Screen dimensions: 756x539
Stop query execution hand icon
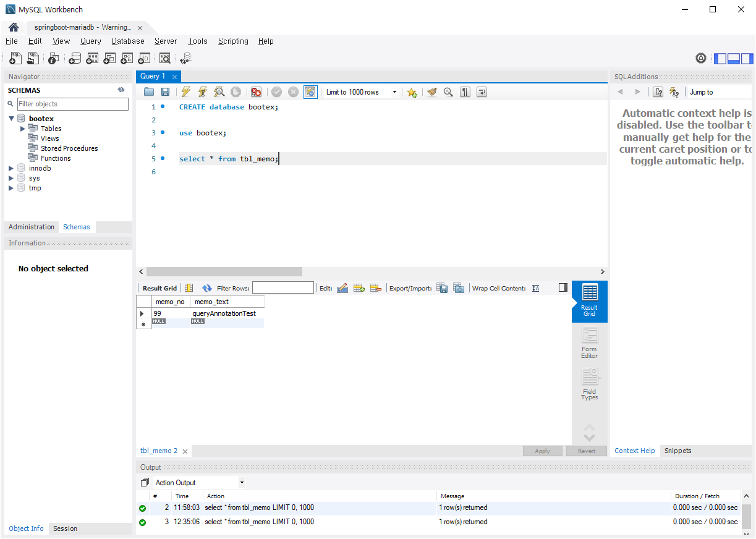pos(236,92)
